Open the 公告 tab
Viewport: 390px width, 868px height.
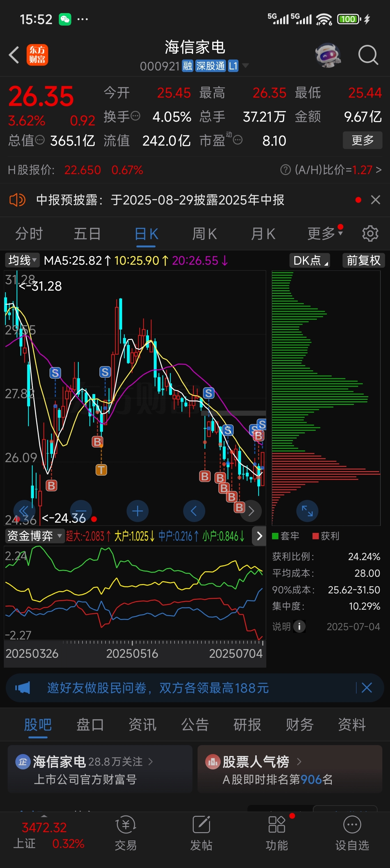[195, 725]
